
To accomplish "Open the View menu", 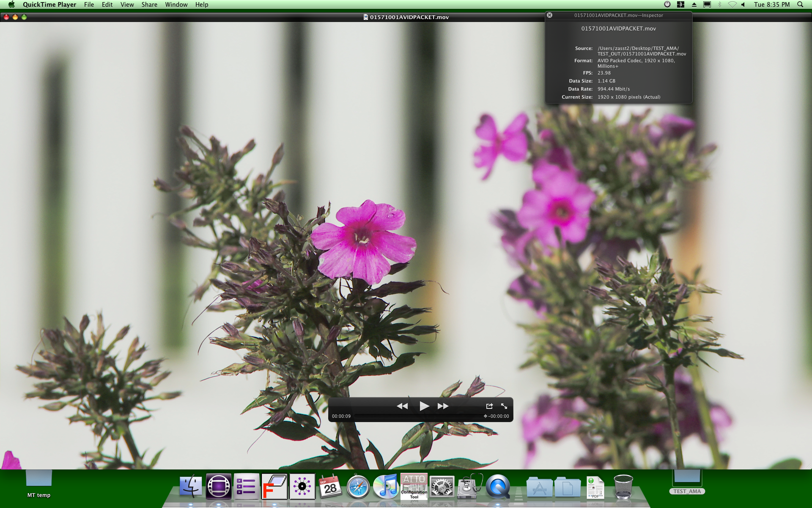I will point(127,5).
